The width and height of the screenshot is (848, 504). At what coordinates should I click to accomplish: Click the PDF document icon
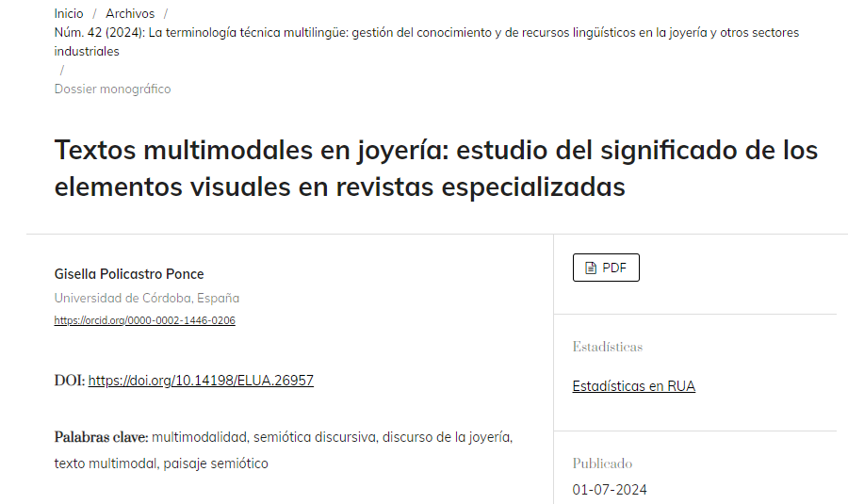point(591,268)
